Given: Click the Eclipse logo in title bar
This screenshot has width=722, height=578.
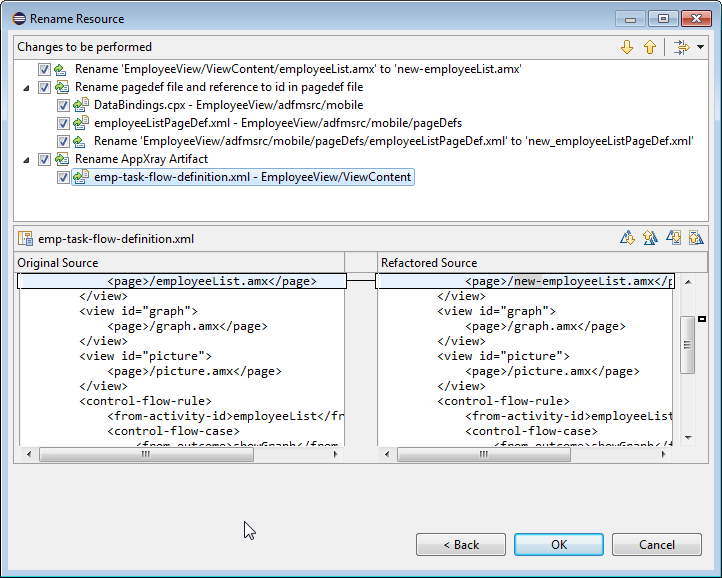Looking at the screenshot, I should point(19,19).
